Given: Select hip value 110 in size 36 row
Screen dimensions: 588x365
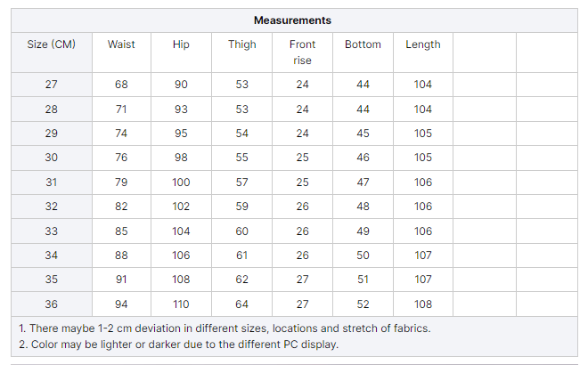Looking at the screenshot, I should [181, 304].
